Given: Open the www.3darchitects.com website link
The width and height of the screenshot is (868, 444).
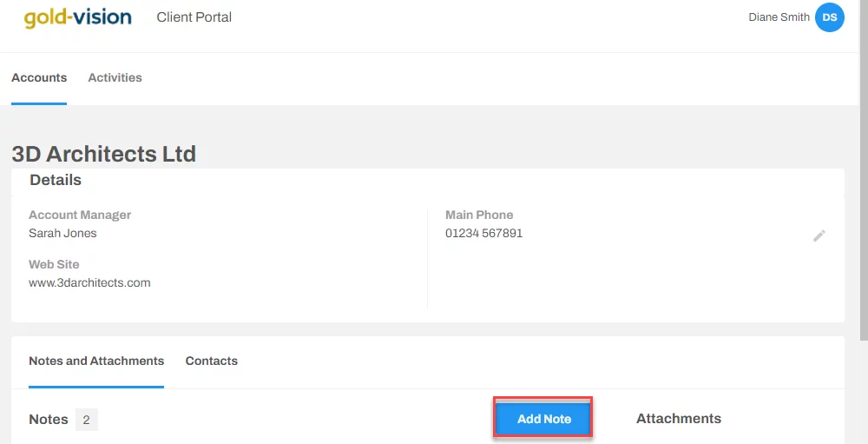Looking at the screenshot, I should coord(89,282).
